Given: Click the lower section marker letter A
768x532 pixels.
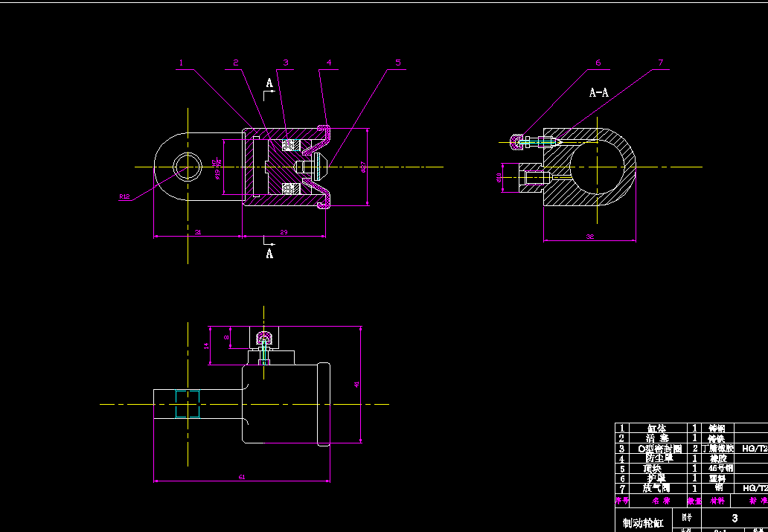Looking at the screenshot, I should (269, 253).
